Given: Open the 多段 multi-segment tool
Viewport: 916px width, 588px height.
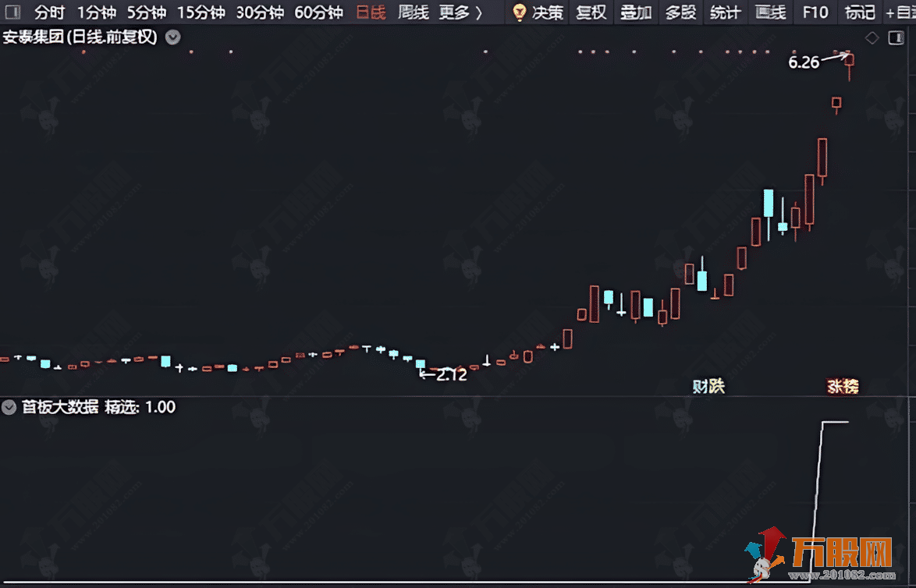Looking at the screenshot, I should 682,12.
